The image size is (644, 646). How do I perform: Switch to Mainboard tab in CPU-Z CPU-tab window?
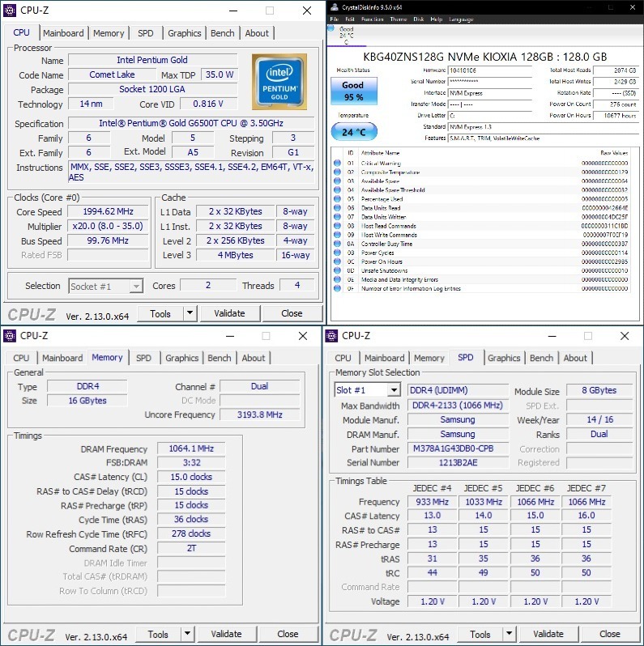(x=63, y=33)
